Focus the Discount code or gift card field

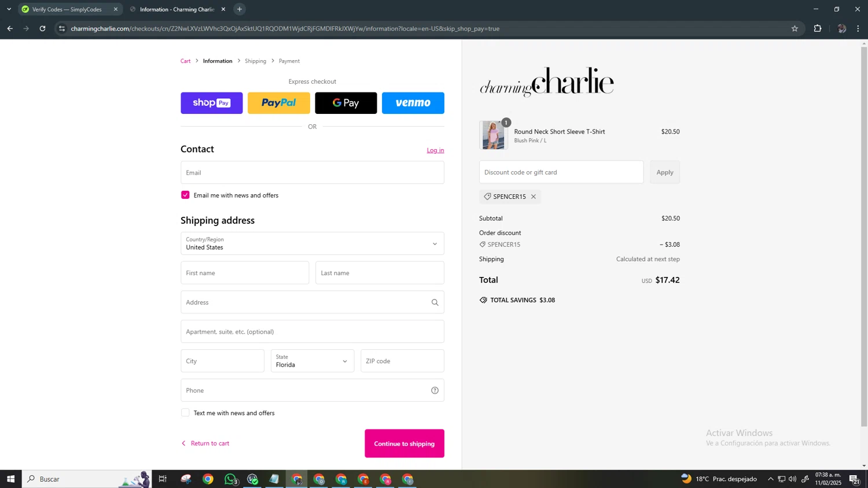point(561,172)
